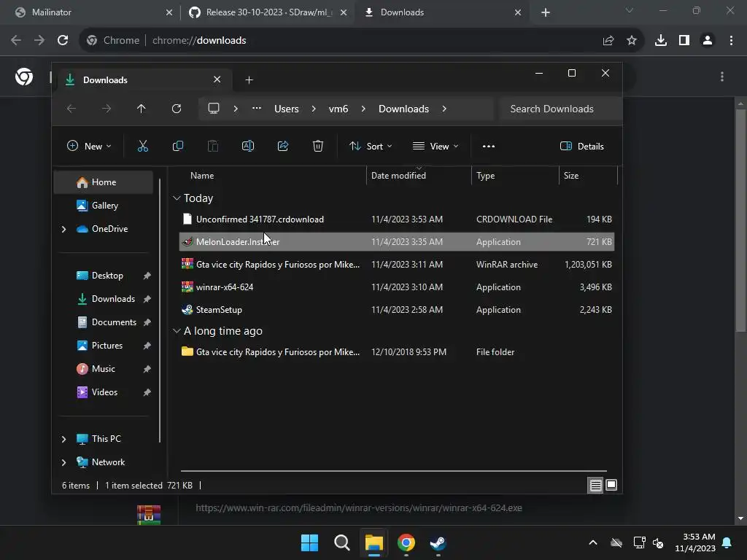Open the Windows Start menu
747x560 pixels.
click(x=309, y=542)
